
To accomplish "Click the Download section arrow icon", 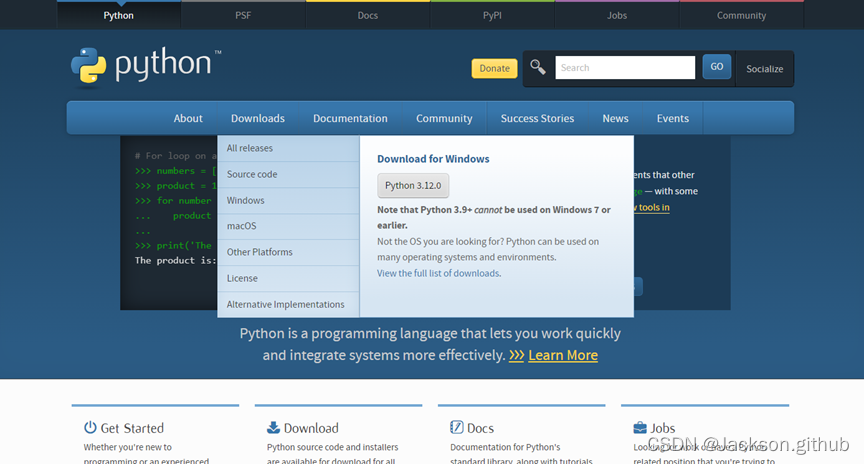I will coord(273,428).
